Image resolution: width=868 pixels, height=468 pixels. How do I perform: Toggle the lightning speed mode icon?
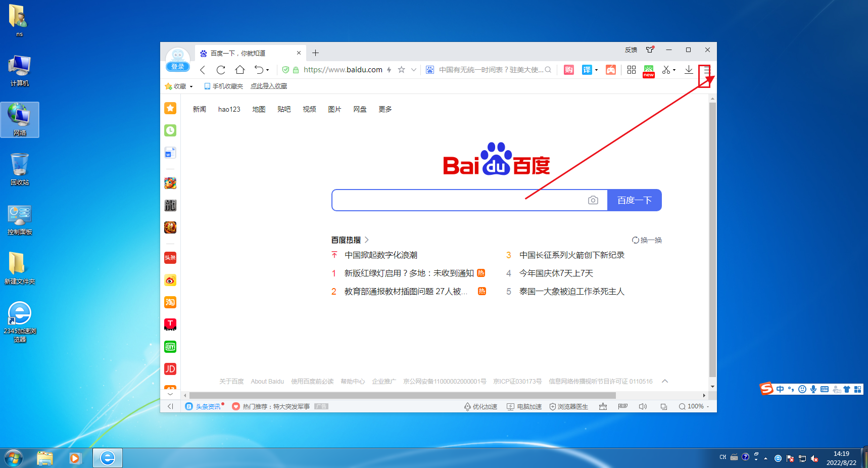tap(389, 70)
